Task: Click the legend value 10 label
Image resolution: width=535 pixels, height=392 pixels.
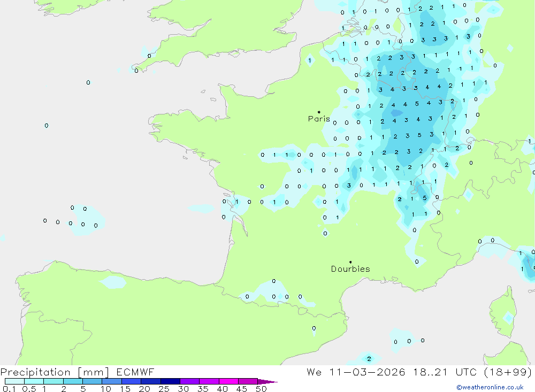Action: pyautogui.click(x=106, y=389)
